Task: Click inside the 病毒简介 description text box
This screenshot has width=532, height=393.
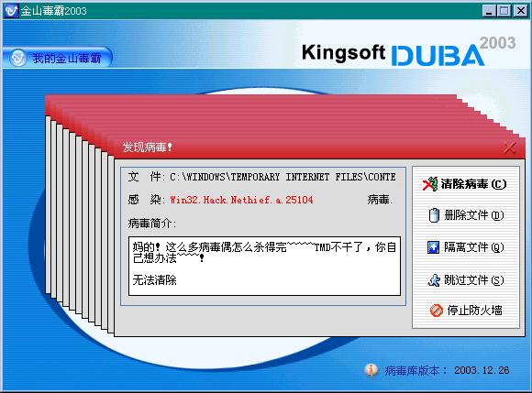Action: tap(265, 266)
